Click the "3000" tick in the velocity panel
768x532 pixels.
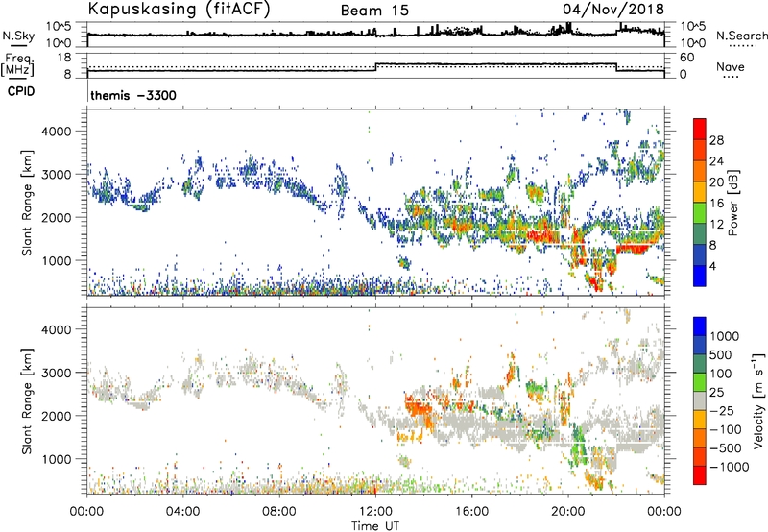point(57,373)
